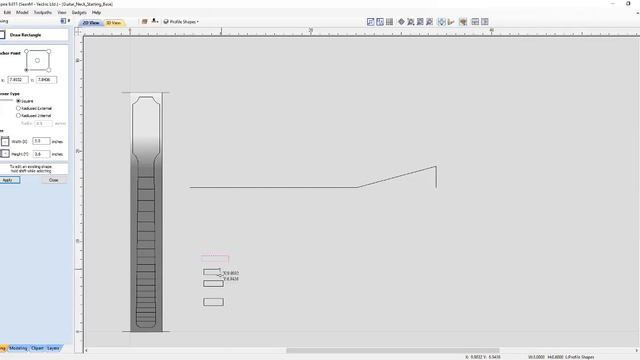Click the Apply button
640x360 pixels.
tap(9, 180)
